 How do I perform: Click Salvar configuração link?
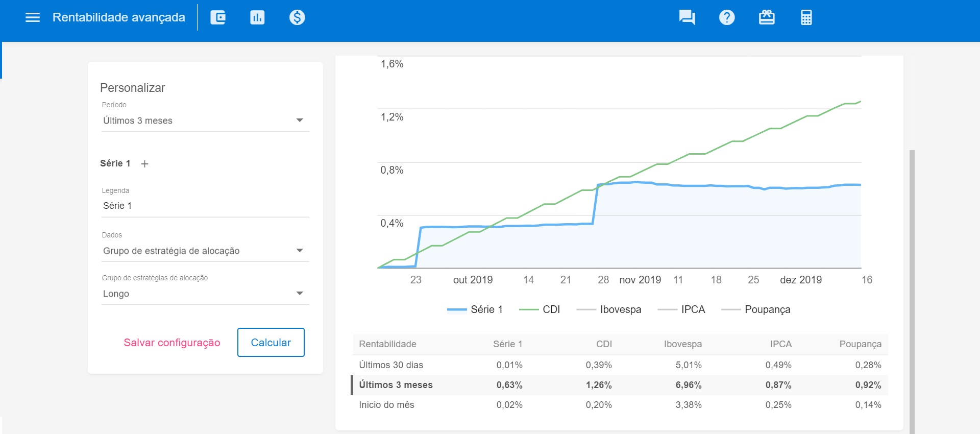click(x=172, y=343)
